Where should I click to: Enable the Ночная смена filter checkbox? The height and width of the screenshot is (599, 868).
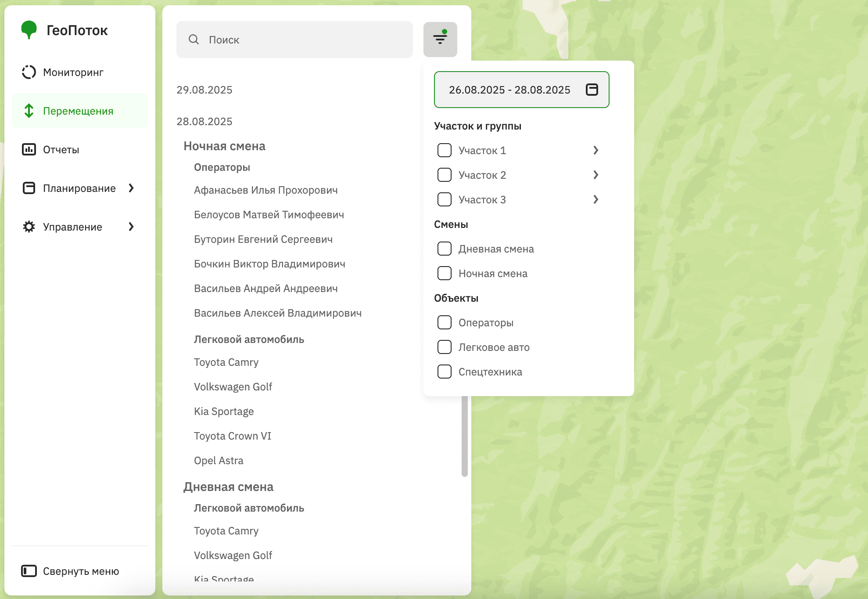coord(444,273)
